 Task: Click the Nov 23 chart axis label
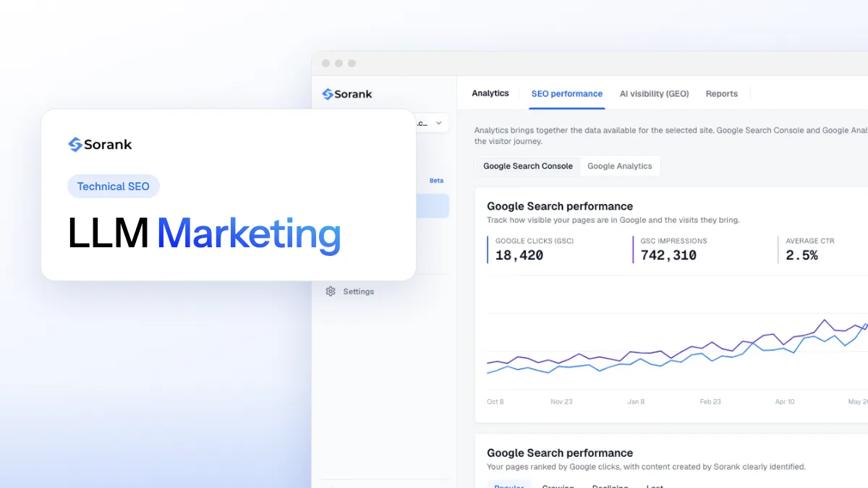tap(561, 401)
